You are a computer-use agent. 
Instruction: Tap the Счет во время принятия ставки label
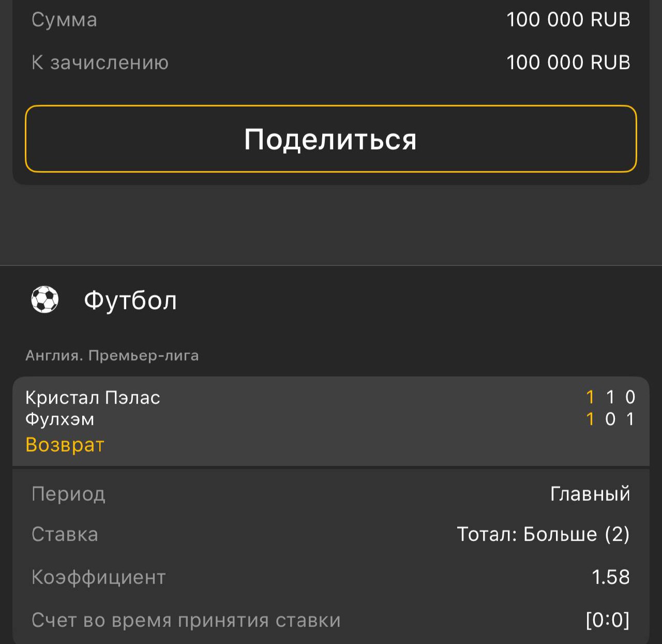coord(186,620)
